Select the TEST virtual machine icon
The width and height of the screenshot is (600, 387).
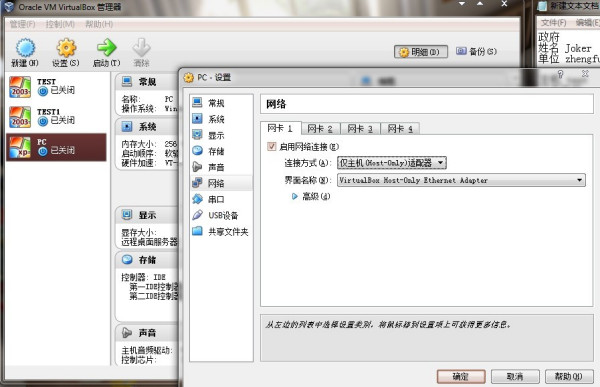tap(20, 87)
